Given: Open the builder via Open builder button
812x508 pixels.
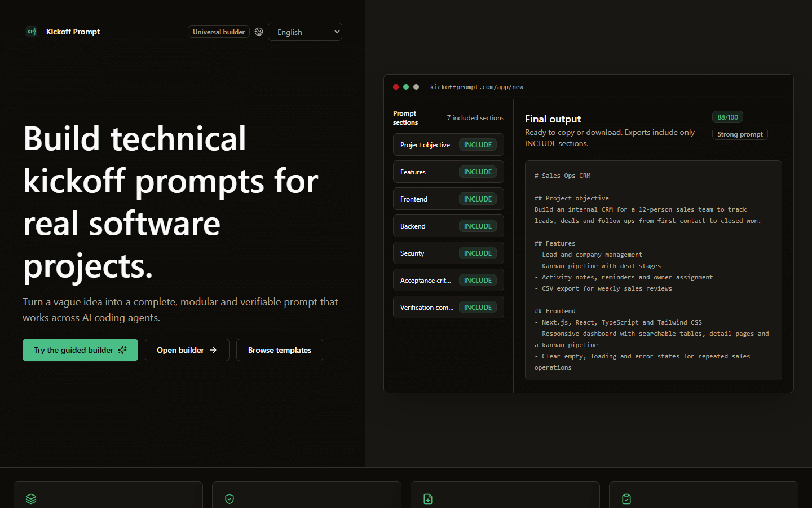Looking at the screenshot, I should [x=187, y=350].
